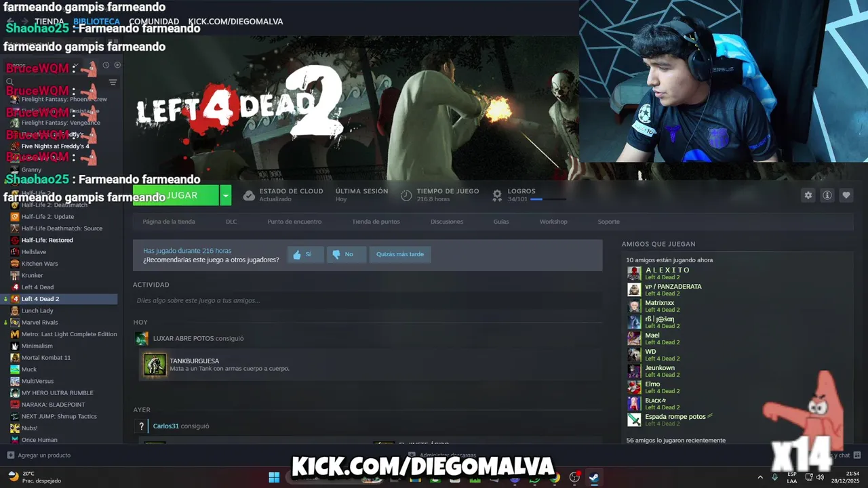Open the dropdown arrow beside JUGAR

click(x=226, y=195)
